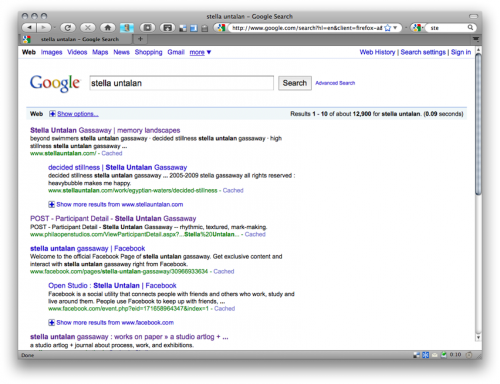Open 'works on paper » a studio artlog' result
500x384 pixels.
pyautogui.click(x=129, y=337)
